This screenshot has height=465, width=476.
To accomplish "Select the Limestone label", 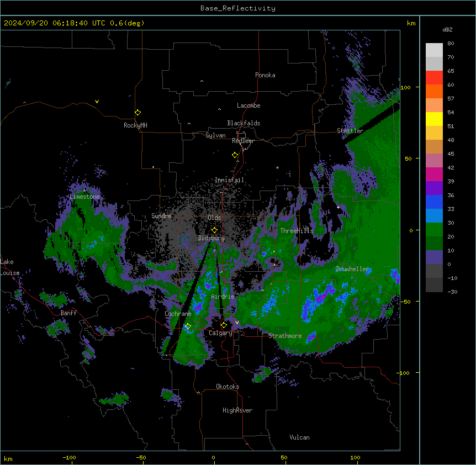I will (84, 197).
